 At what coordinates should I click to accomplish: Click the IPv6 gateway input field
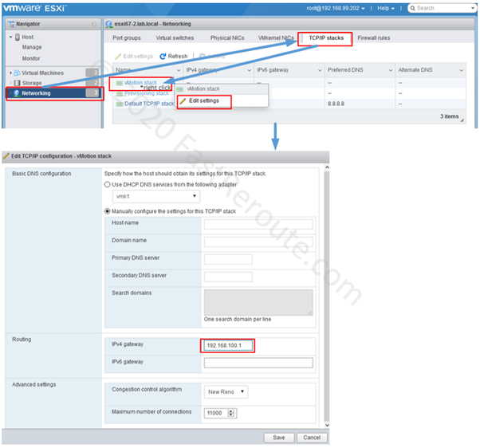258,363
